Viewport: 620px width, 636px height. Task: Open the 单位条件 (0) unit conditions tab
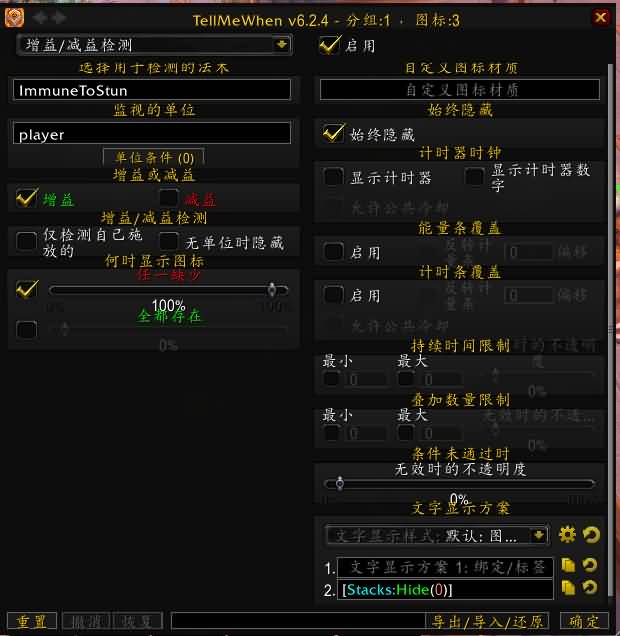pos(154,157)
